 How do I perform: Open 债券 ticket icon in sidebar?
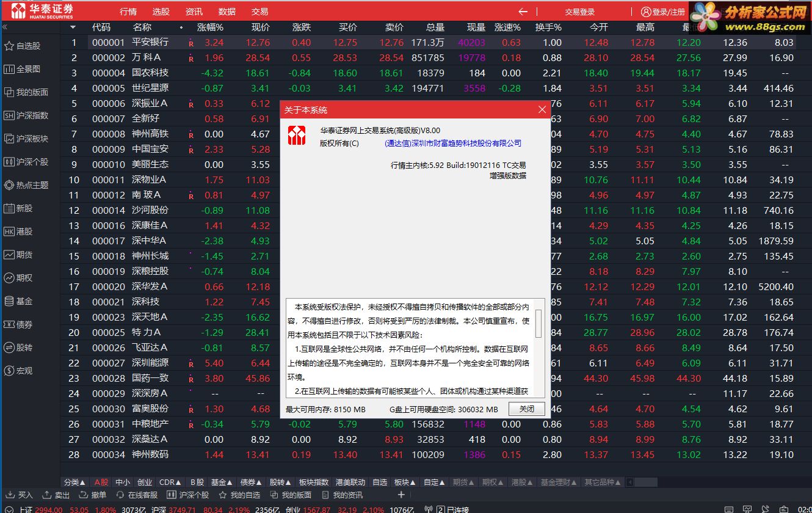pyautogui.click(x=9, y=324)
